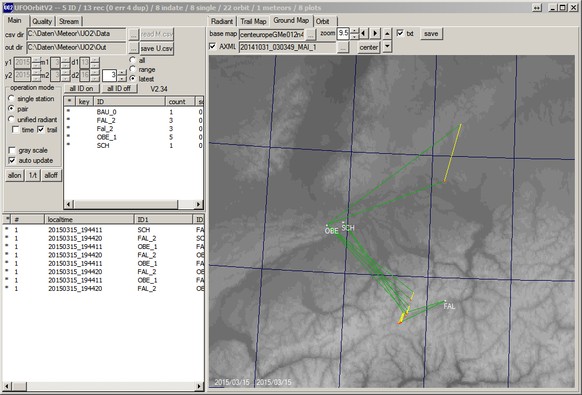The width and height of the screenshot is (582, 395).
Task: Switch to the Orbit tab
Action: [x=323, y=21]
